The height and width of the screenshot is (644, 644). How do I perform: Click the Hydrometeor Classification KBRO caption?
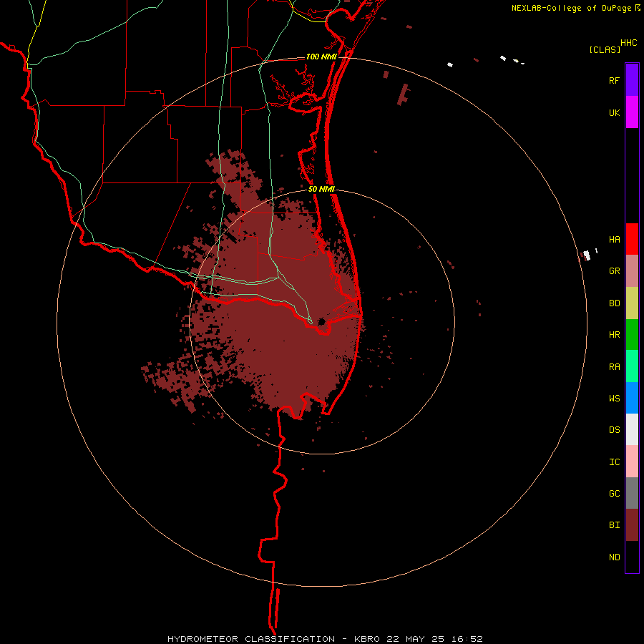(x=325, y=639)
